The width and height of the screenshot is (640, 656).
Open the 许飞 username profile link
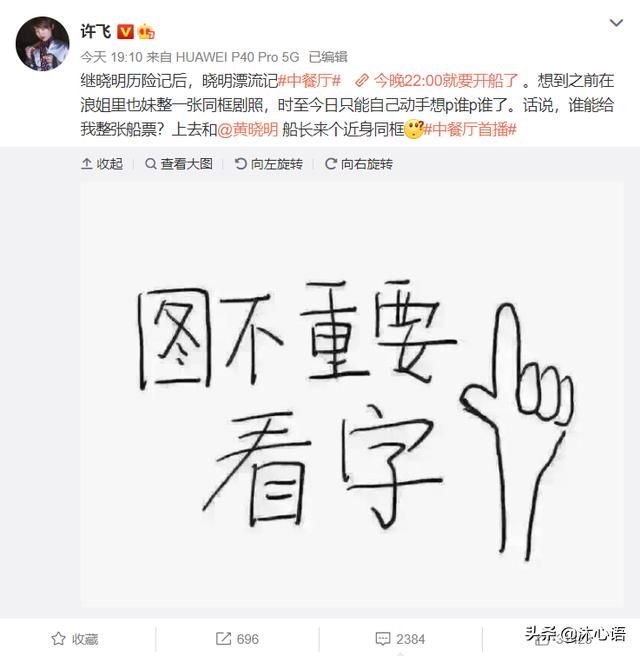tap(95, 32)
